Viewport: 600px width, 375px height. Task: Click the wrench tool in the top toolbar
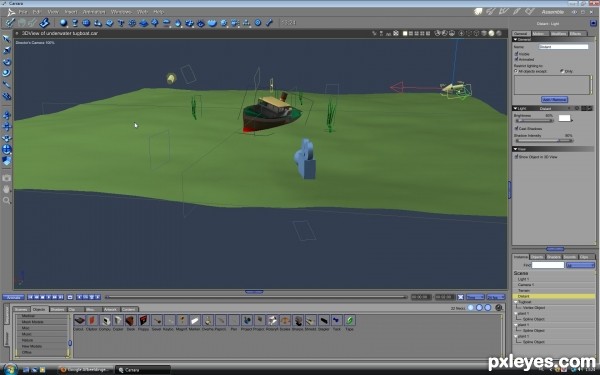(x=269, y=23)
